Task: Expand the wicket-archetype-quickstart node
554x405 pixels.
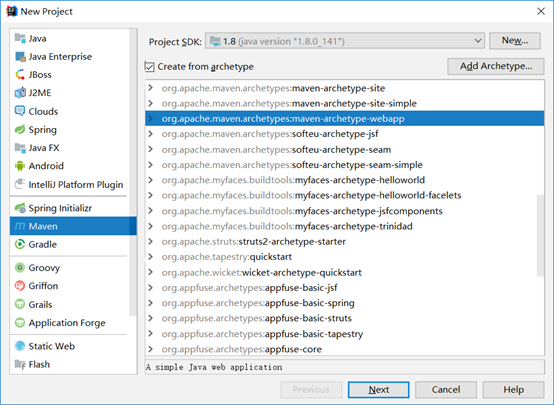Action: (151, 272)
